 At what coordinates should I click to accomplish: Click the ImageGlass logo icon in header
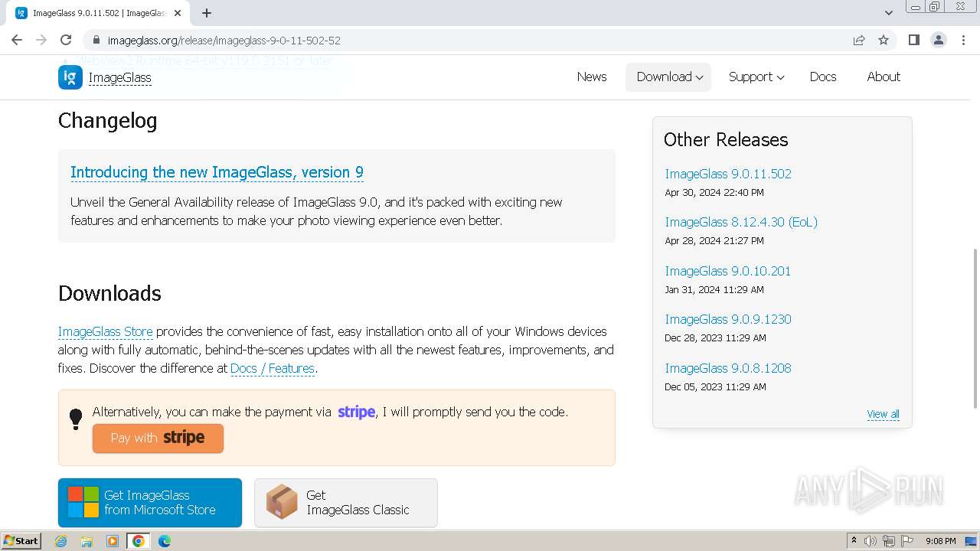(70, 77)
